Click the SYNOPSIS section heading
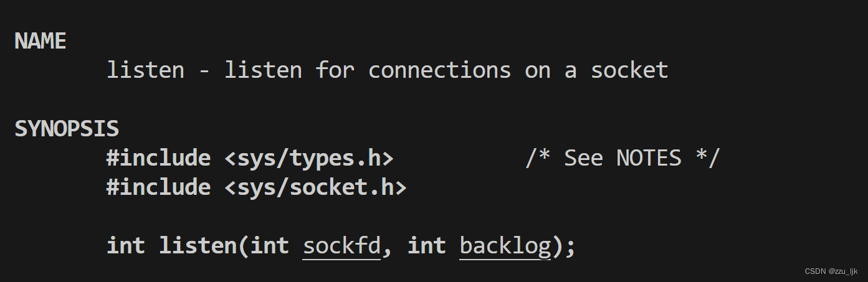The image size is (868, 282). [x=67, y=129]
